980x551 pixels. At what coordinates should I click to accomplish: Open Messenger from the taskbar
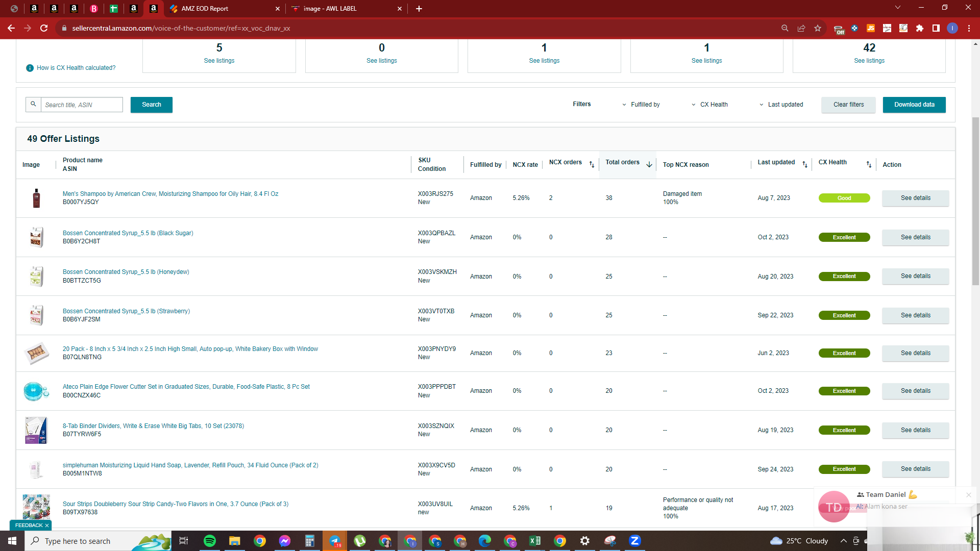click(285, 541)
